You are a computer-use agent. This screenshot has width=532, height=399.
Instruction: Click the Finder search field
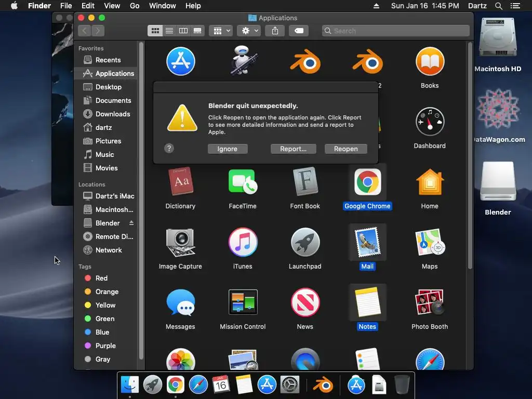[395, 31]
